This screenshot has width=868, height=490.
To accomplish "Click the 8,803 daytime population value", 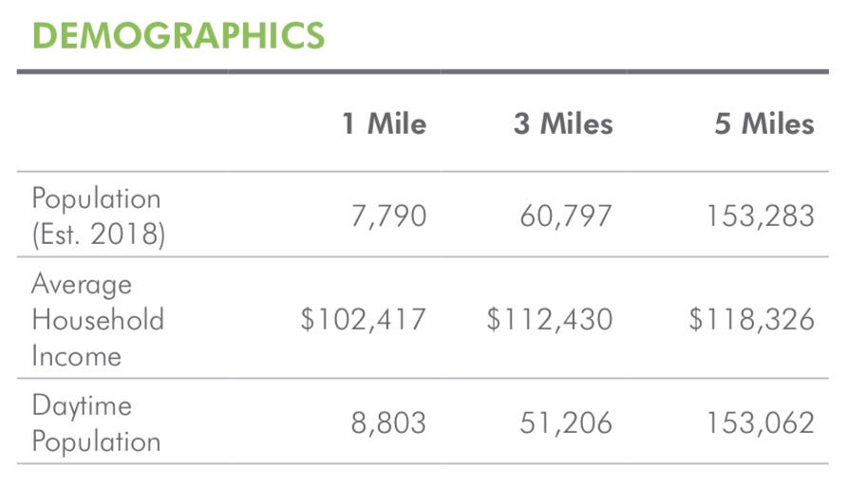I will tap(388, 423).
